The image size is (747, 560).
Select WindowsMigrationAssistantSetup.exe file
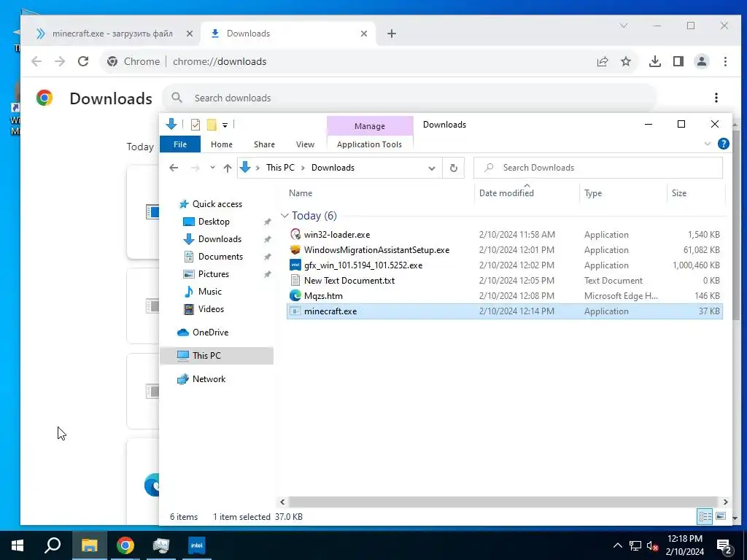[505, 250]
